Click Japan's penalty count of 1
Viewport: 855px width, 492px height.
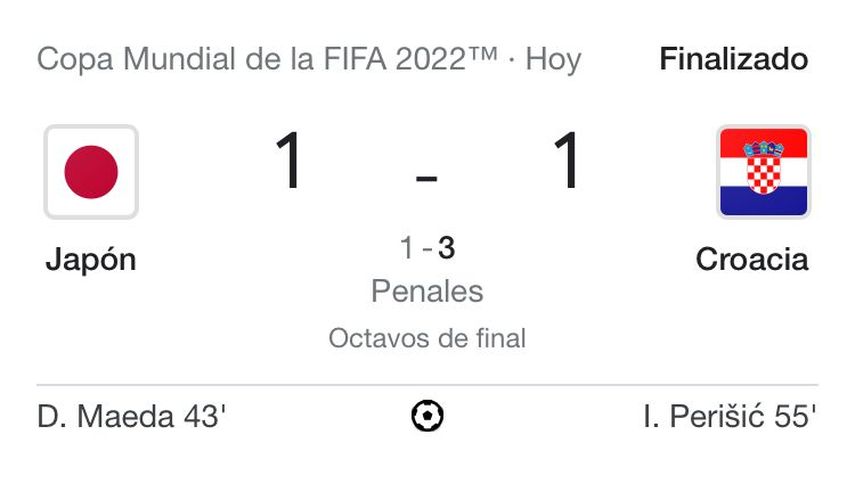click(x=406, y=248)
